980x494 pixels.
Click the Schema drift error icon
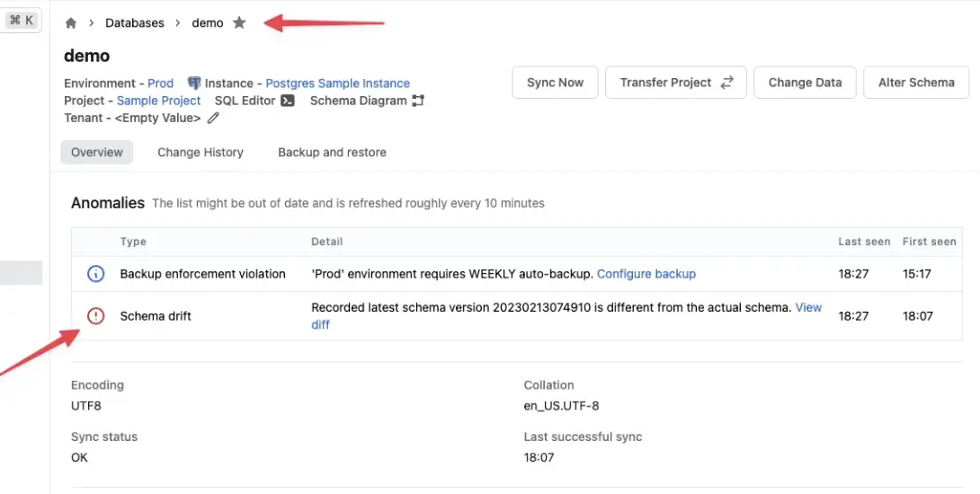(95, 316)
